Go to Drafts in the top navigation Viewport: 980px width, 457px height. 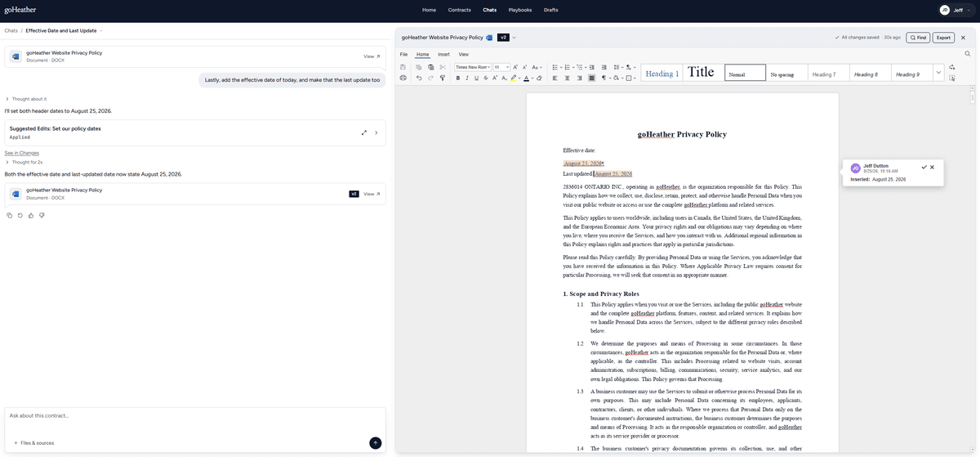click(551, 10)
